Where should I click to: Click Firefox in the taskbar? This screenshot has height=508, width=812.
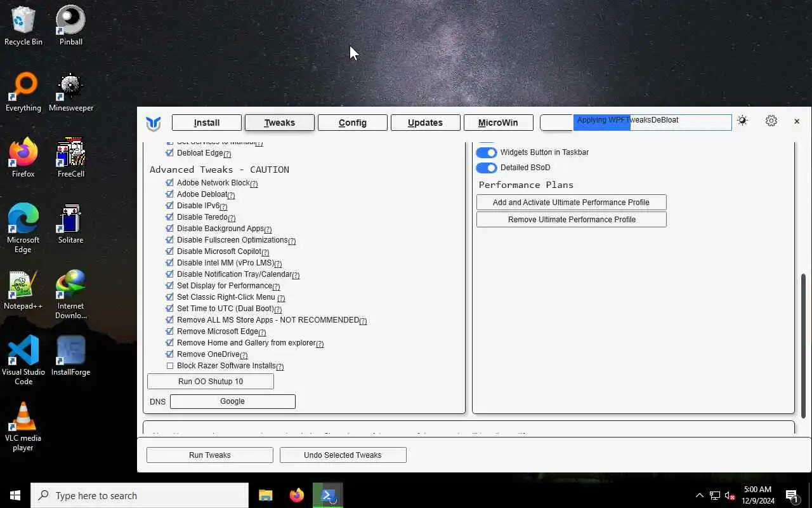click(296, 495)
